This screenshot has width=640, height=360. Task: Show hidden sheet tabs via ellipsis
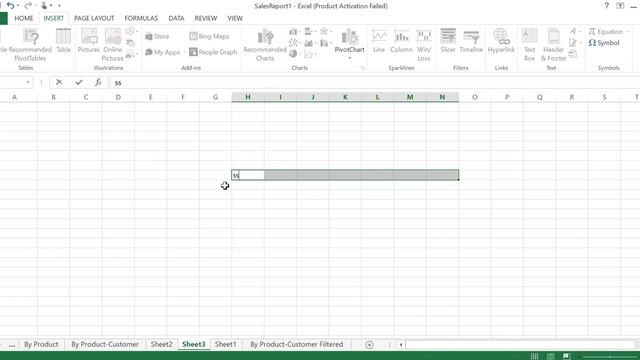point(12,345)
